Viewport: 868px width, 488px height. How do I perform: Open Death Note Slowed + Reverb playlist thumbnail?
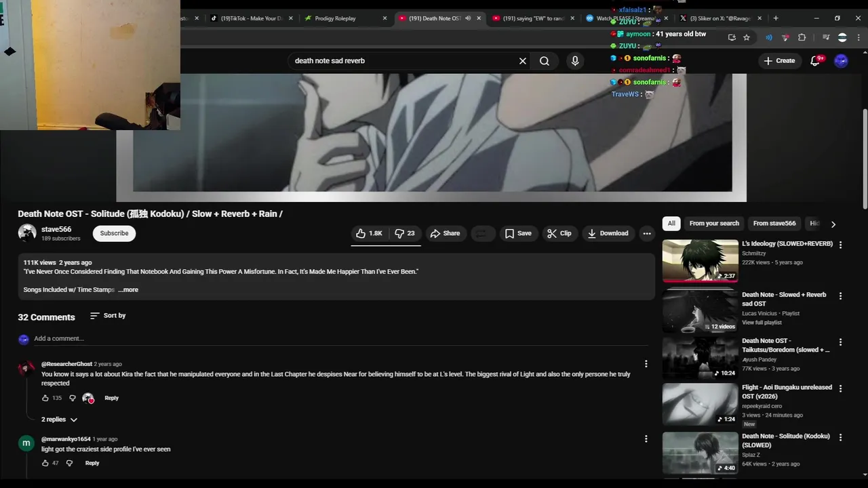701,311
